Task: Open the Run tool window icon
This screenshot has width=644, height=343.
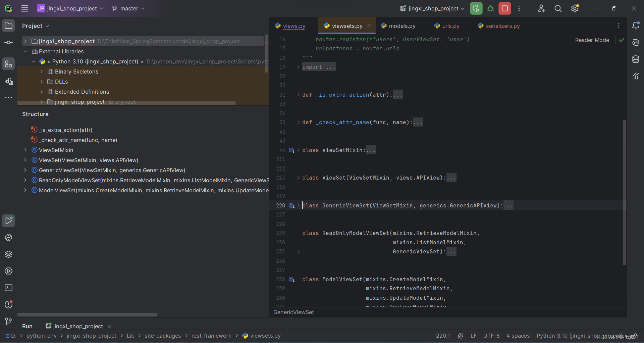Action: coord(9,220)
